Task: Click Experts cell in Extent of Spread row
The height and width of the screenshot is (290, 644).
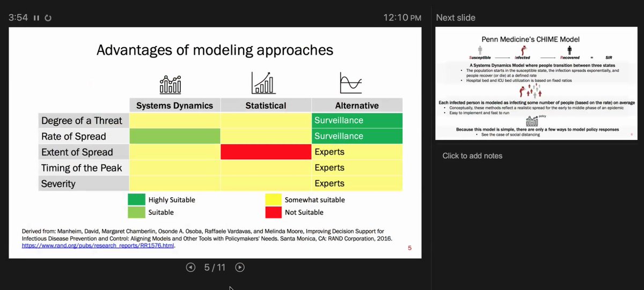Action: (x=357, y=152)
